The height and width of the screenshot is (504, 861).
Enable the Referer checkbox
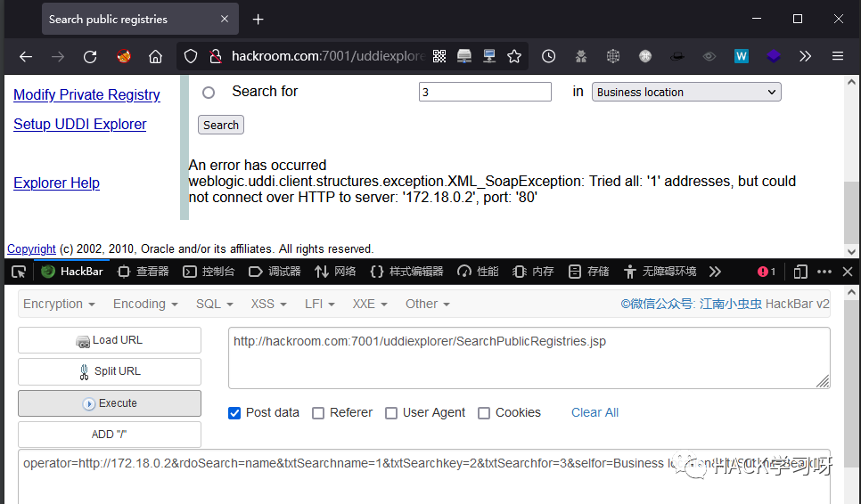pos(318,413)
